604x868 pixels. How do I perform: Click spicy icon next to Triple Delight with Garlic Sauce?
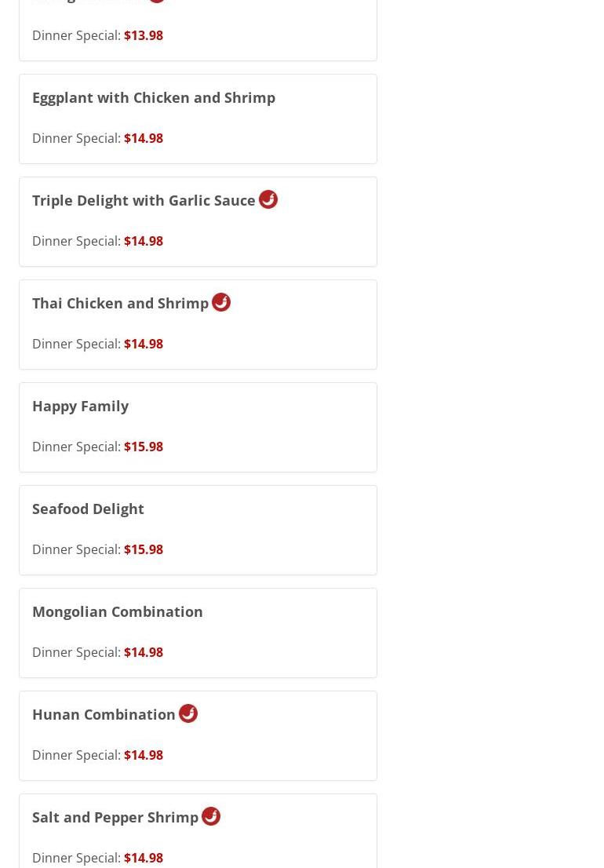[268, 199]
